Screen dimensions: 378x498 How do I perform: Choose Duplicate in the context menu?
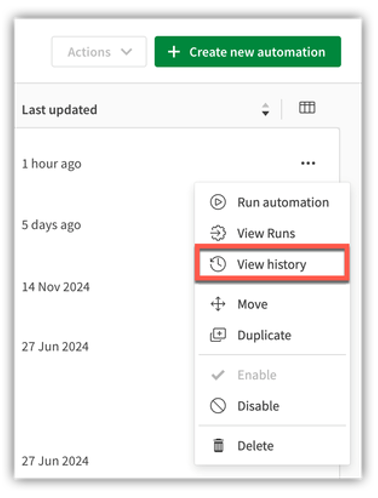click(x=272, y=335)
